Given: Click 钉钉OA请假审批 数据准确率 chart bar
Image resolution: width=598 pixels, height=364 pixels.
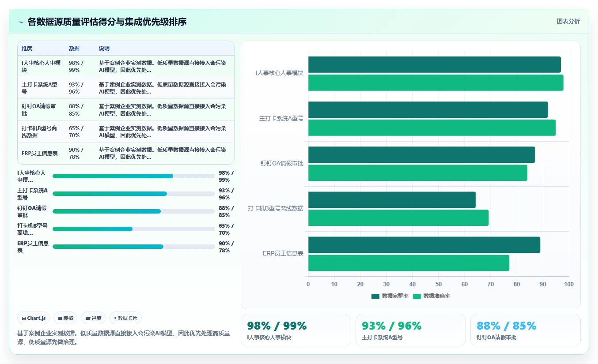Looking at the screenshot, I should tap(418, 173).
